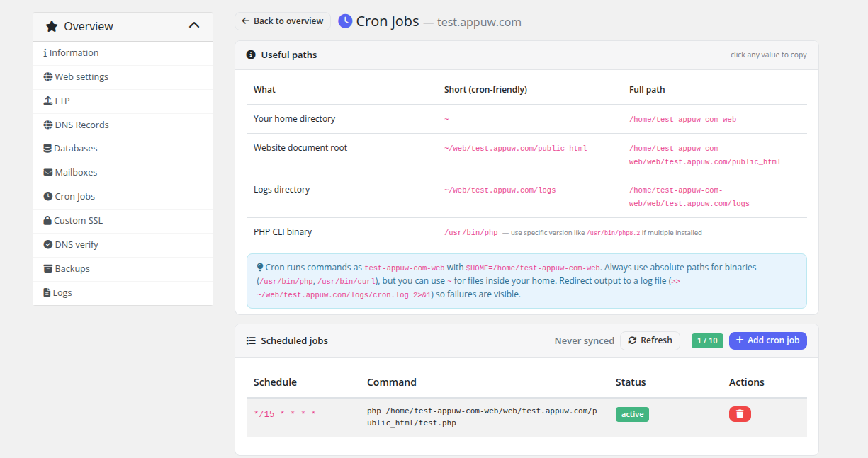Copy the /usr/bin/php8.2 example path

tap(614, 233)
